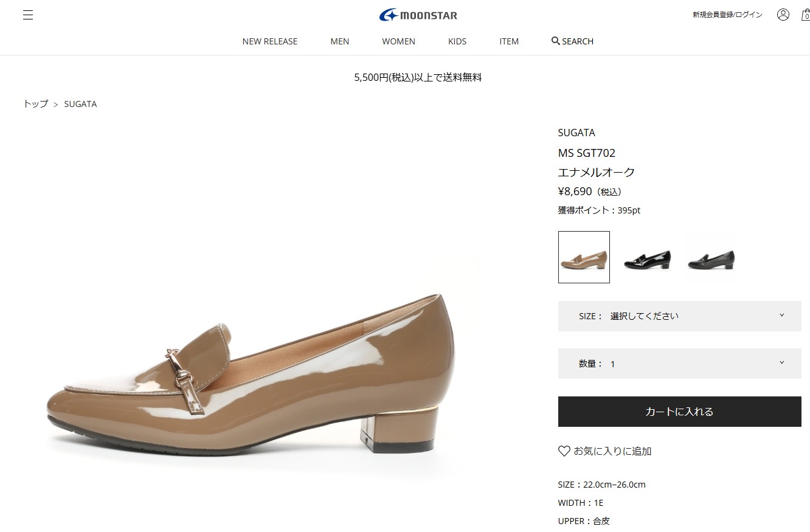The width and height of the screenshot is (810, 532).
Task: Click the トップ breadcrumb link
Action: click(x=35, y=103)
